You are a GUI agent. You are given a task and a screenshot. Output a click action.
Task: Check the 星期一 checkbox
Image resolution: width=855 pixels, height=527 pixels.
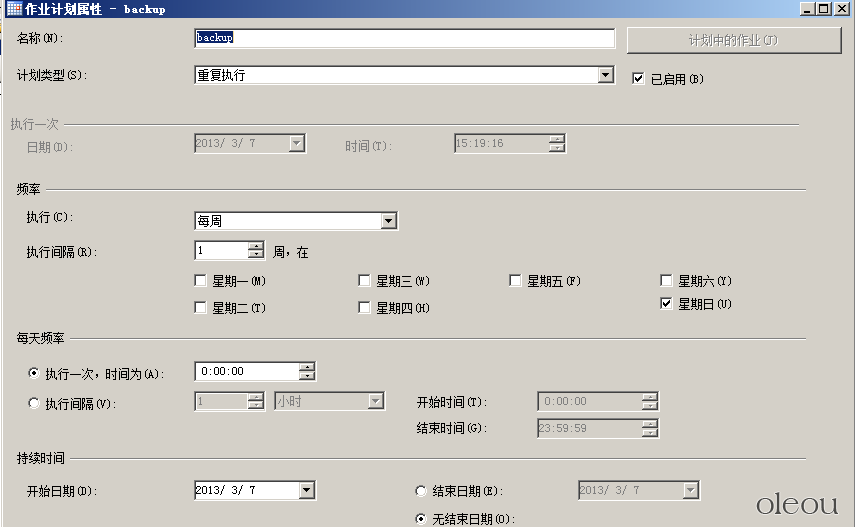point(200,280)
